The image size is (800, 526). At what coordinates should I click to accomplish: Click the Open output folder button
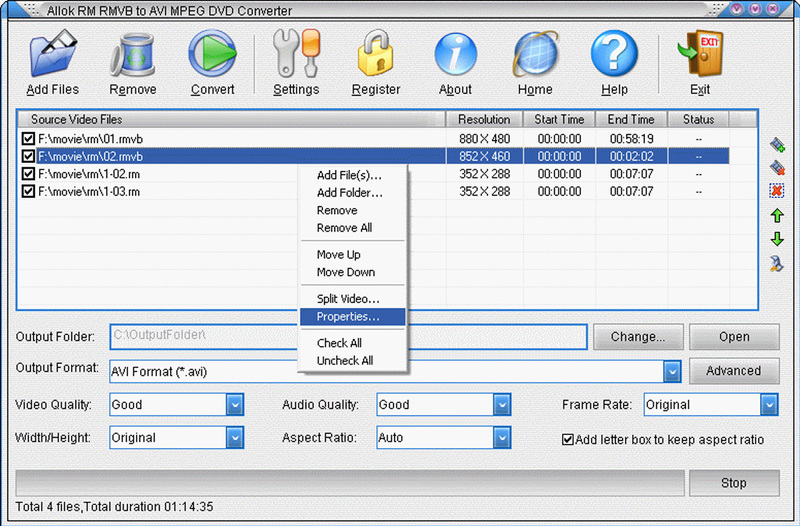tap(734, 337)
